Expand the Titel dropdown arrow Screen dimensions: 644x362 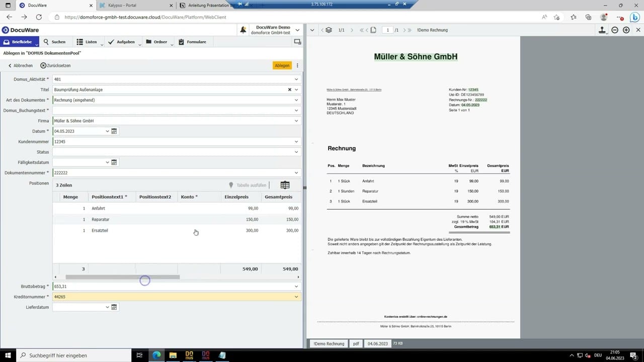pyautogui.click(x=296, y=89)
